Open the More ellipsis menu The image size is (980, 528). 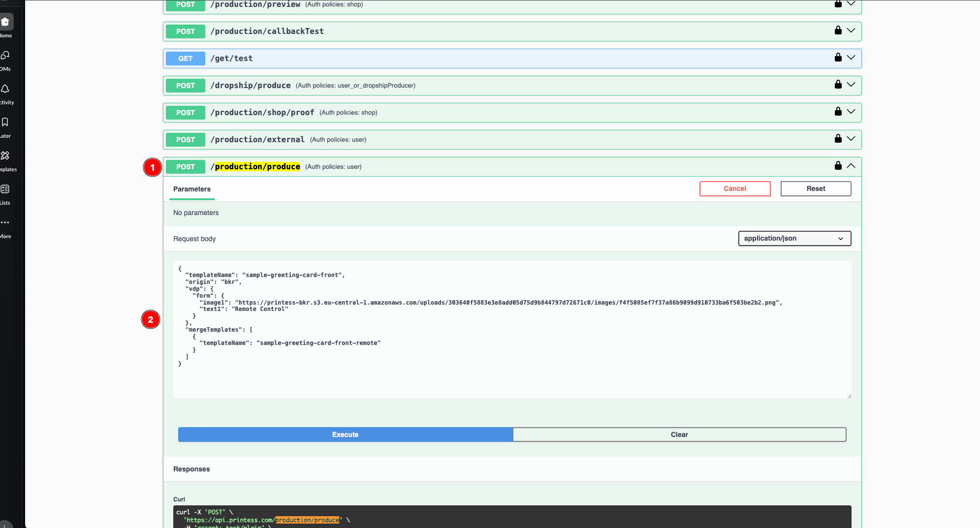coord(5,223)
